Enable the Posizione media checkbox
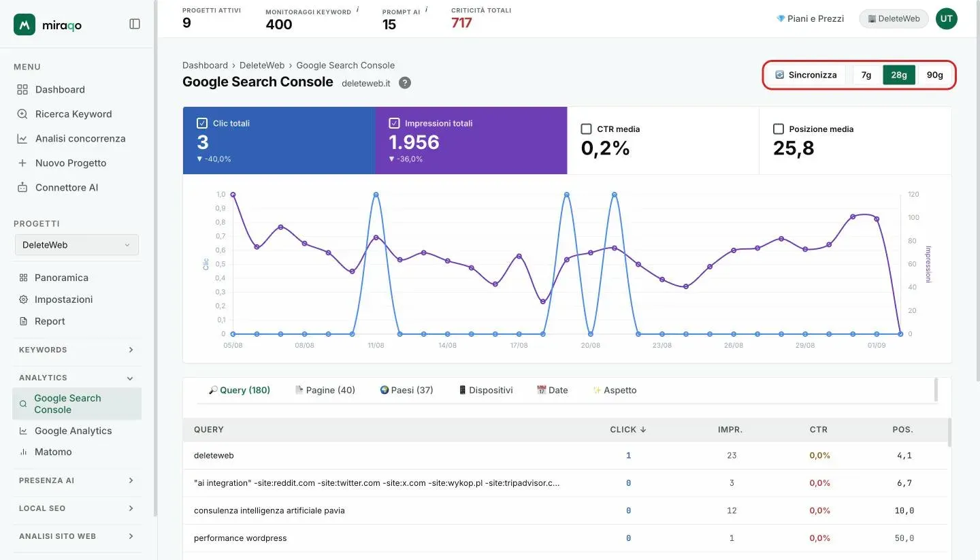This screenshot has height=560, width=980. coord(779,129)
